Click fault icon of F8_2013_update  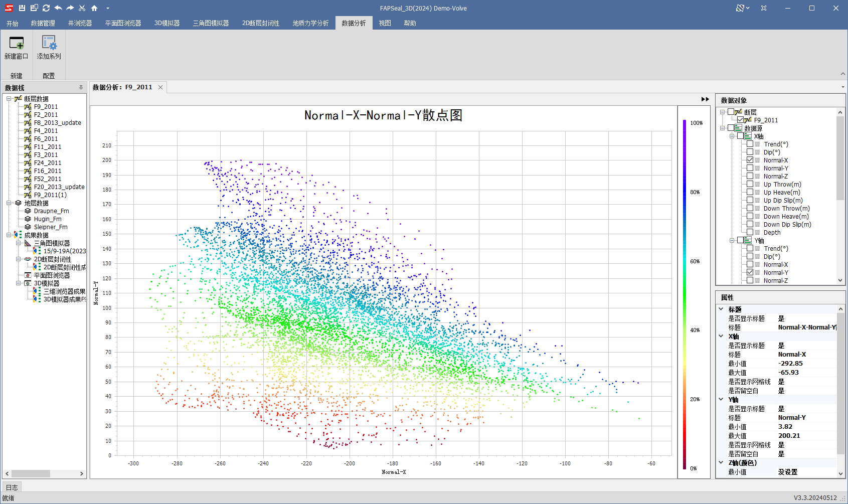click(28, 123)
